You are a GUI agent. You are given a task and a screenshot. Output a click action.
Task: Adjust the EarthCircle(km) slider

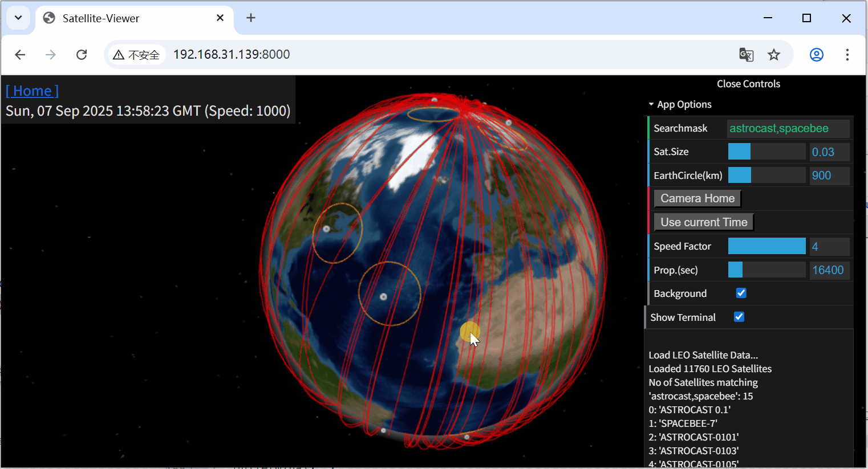click(766, 175)
